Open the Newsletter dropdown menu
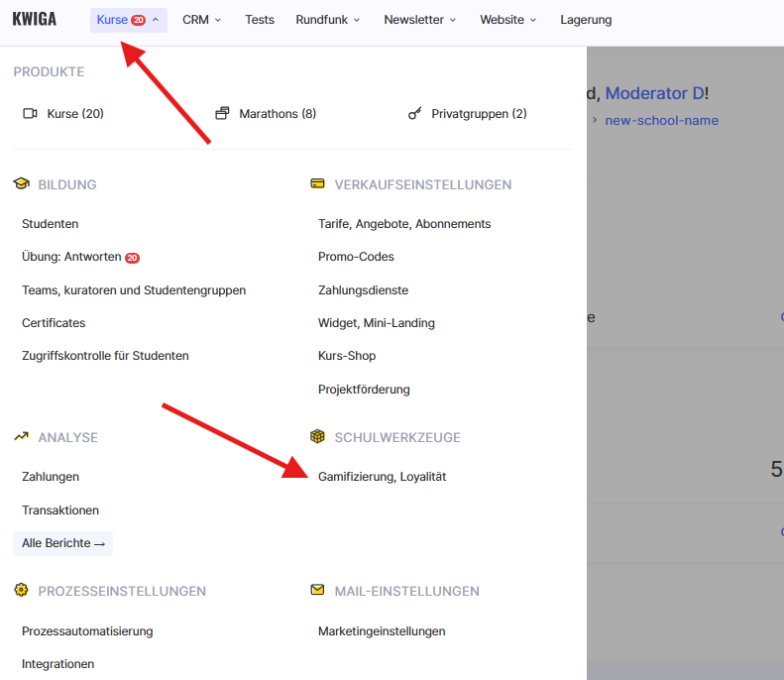The image size is (784, 680). point(420,20)
